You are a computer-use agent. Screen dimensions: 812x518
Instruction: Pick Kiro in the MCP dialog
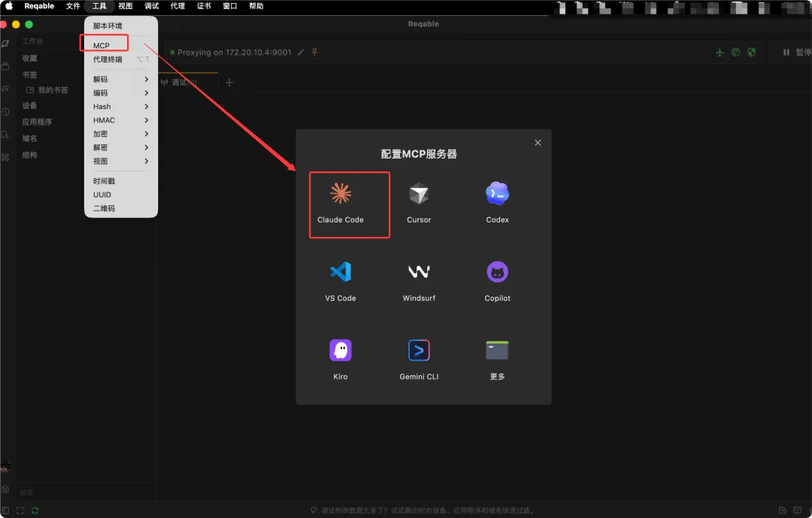341,360
